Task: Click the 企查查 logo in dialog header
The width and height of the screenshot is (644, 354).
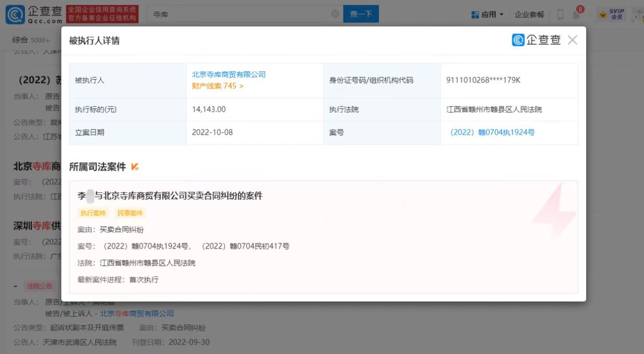Action: point(536,40)
